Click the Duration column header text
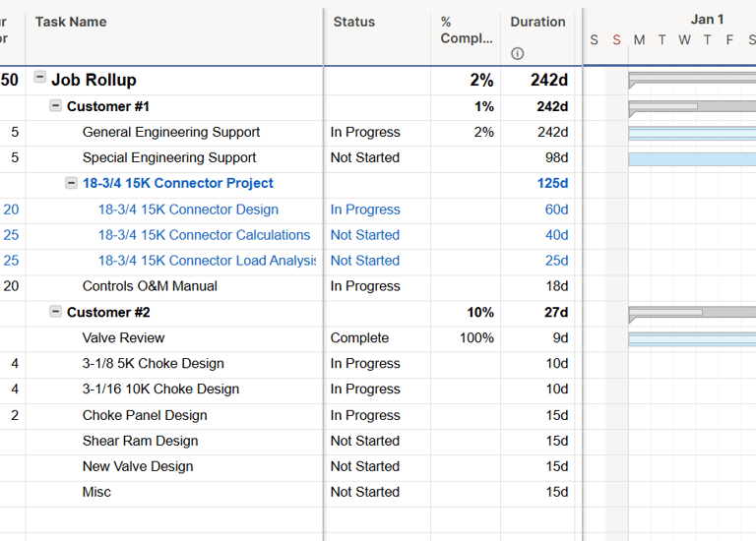Viewport: 756px width, 541px height. 537,22
